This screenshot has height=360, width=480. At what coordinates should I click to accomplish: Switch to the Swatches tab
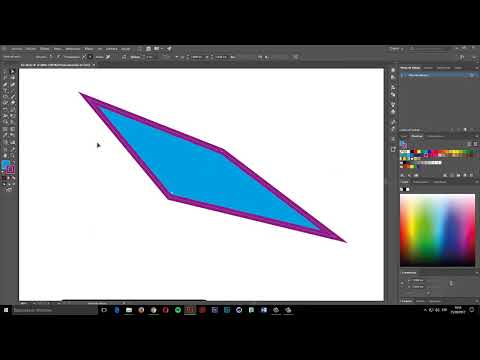pos(417,136)
